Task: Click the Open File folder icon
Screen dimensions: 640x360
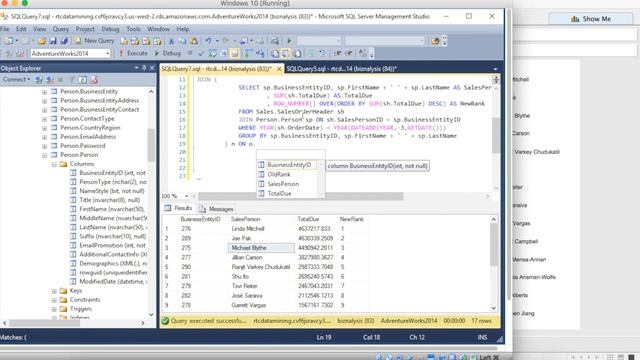Action: pos(42,41)
